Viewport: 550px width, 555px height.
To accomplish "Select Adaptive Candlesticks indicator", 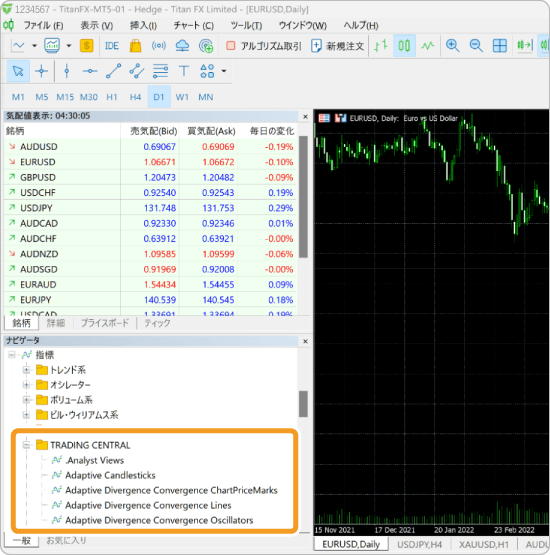I will [x=110, y=475].
